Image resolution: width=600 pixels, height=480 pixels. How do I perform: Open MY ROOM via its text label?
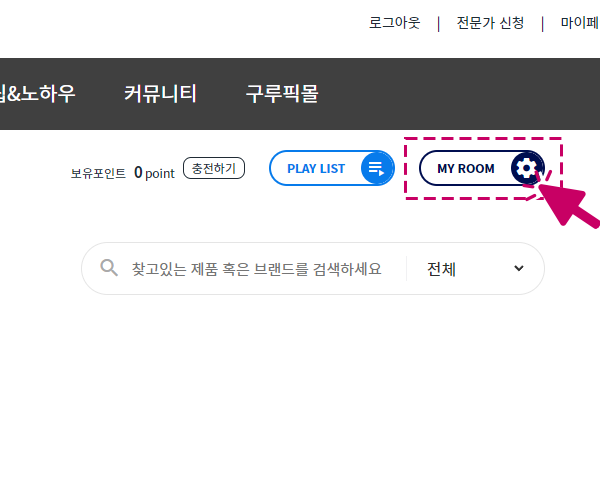(x=466, y=169)
